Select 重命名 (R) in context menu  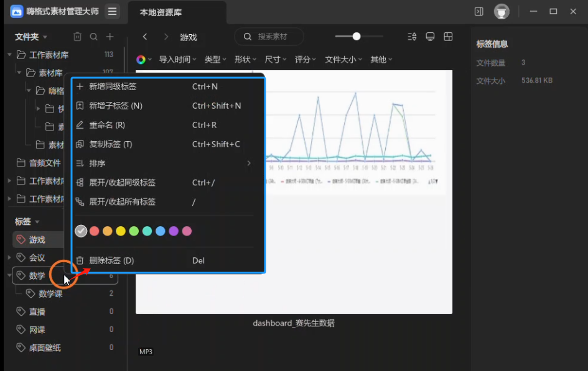tap(164, 125)
